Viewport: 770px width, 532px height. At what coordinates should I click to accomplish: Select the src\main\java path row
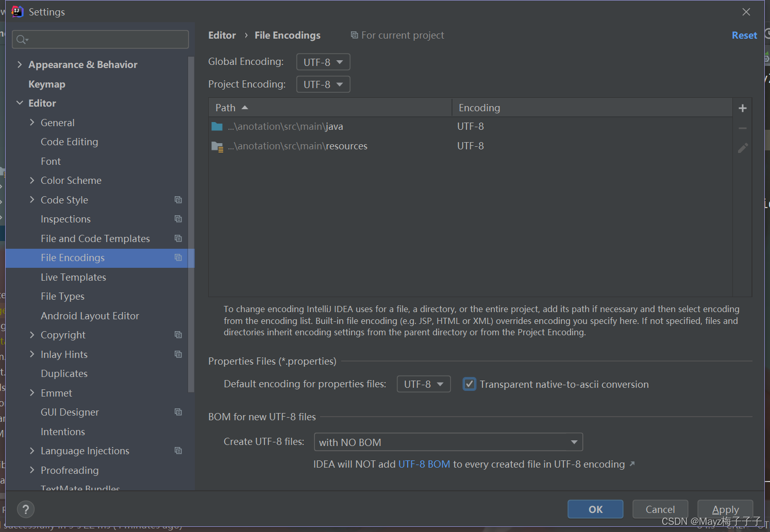(471, 127)
